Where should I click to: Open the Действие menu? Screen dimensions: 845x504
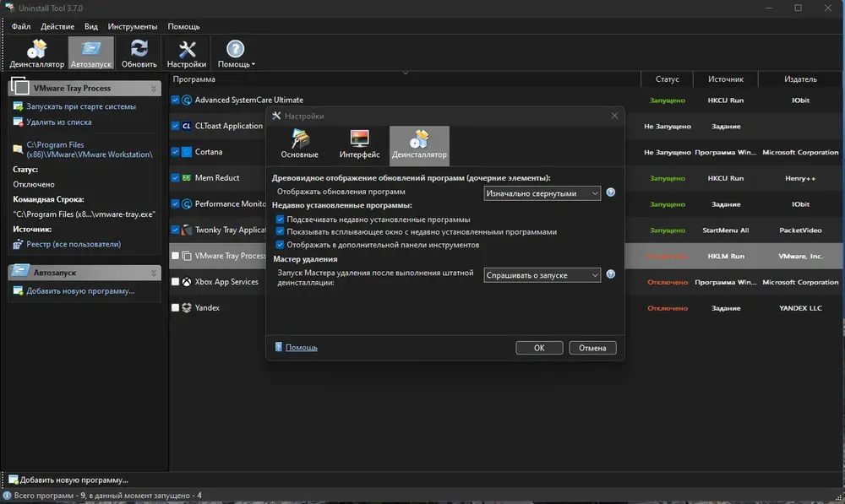(57, 26)
